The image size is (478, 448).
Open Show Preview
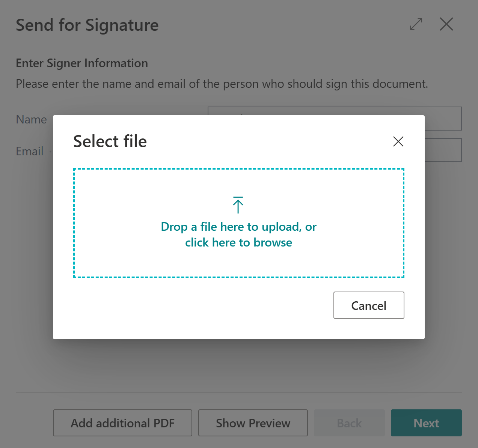[x=253, y=423]
